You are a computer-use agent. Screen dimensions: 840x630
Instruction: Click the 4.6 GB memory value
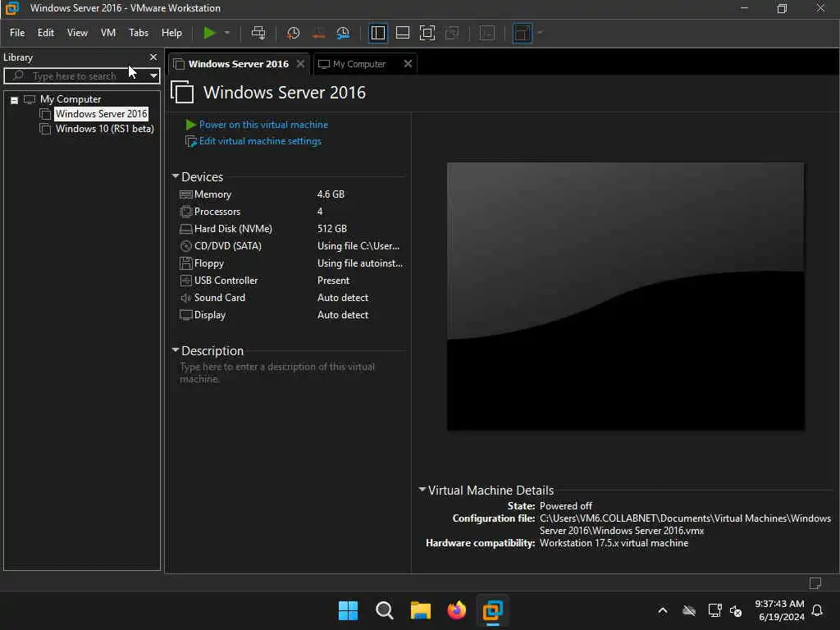(331, 194)
